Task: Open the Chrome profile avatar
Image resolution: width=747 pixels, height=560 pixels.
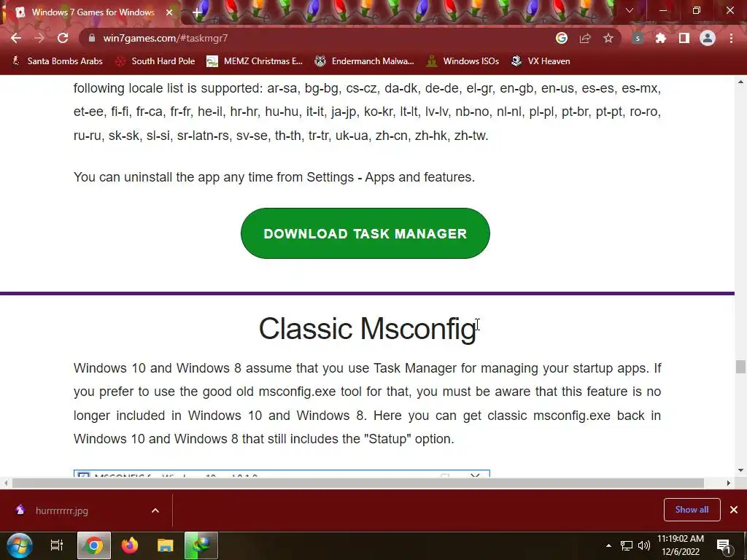Action: [x=708, y=38]
